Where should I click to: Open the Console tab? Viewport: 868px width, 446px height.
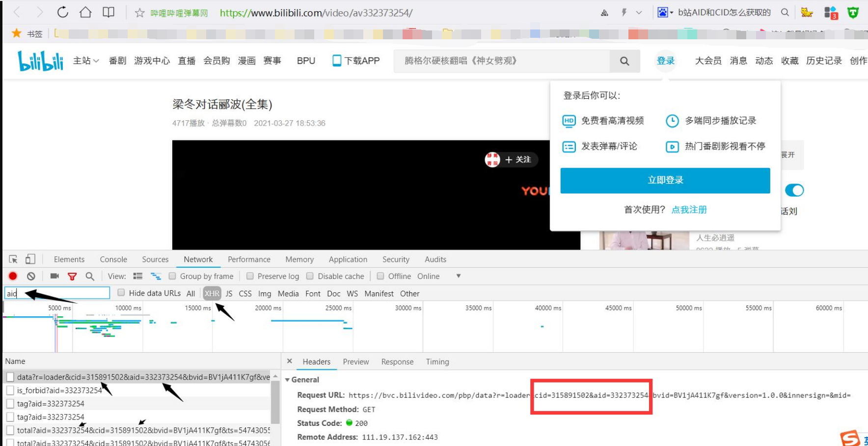click(113, 259)
